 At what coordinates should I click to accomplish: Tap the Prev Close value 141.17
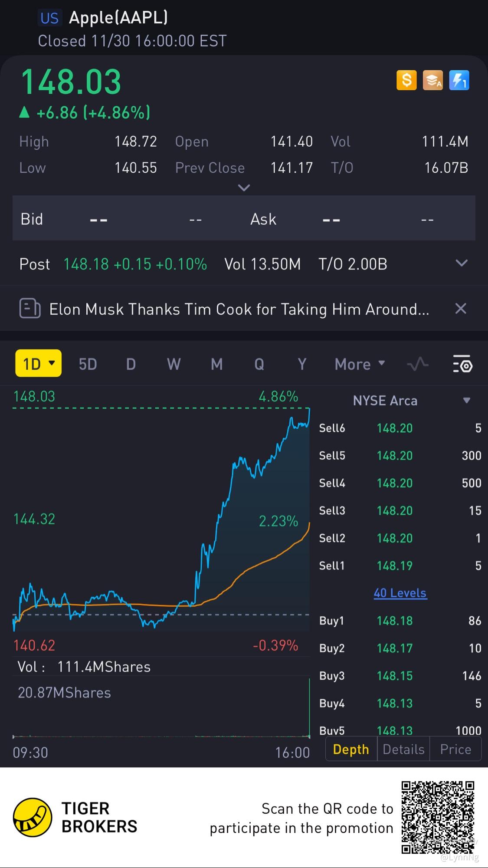click(x=291, y=168)
